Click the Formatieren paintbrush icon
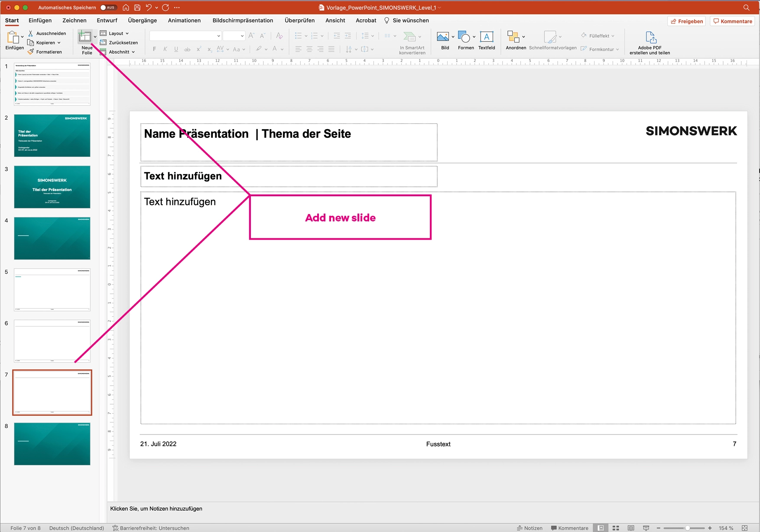 [31, 52]
